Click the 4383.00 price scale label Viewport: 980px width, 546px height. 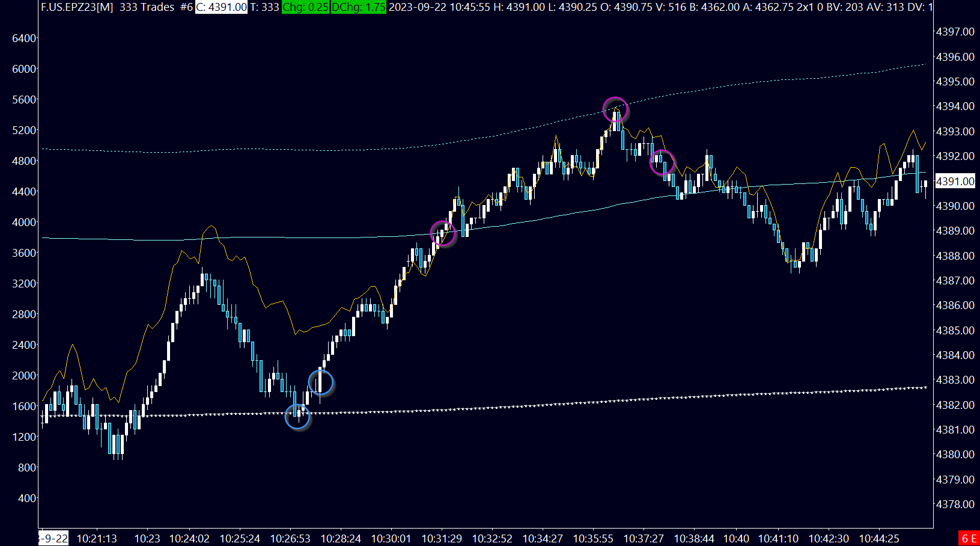coord(955,380)
